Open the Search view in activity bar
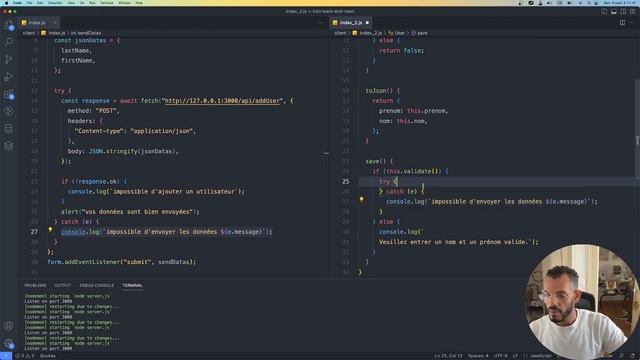The image size is (640, 360). tap(9, 42)
